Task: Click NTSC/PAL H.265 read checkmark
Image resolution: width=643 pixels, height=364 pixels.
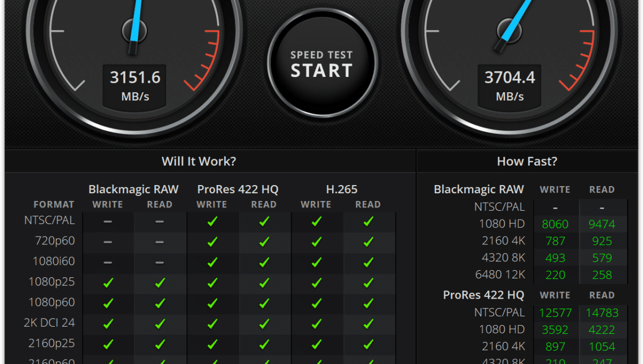Action: click(368, 221)
